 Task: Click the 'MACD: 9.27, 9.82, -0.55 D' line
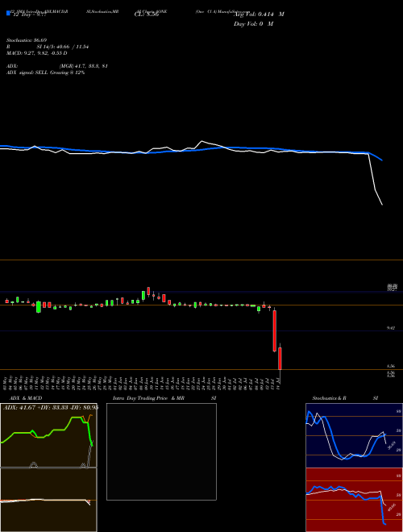(x=36, y=53)
